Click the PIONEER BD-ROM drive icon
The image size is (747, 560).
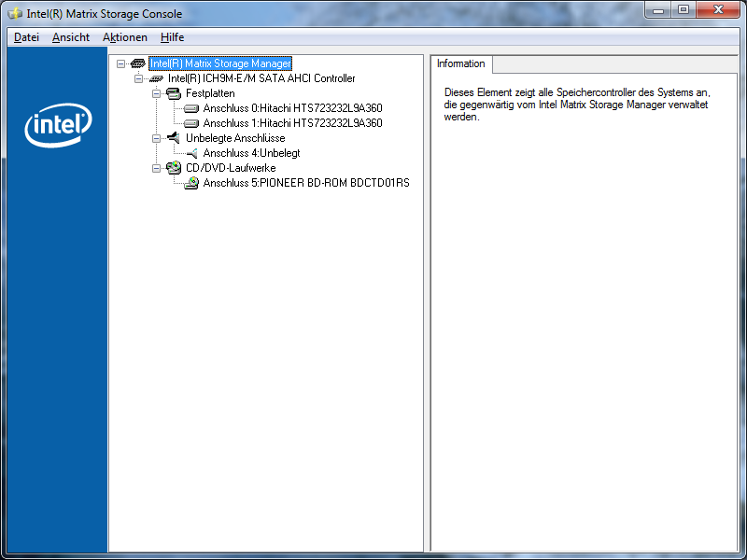point(191,183)
